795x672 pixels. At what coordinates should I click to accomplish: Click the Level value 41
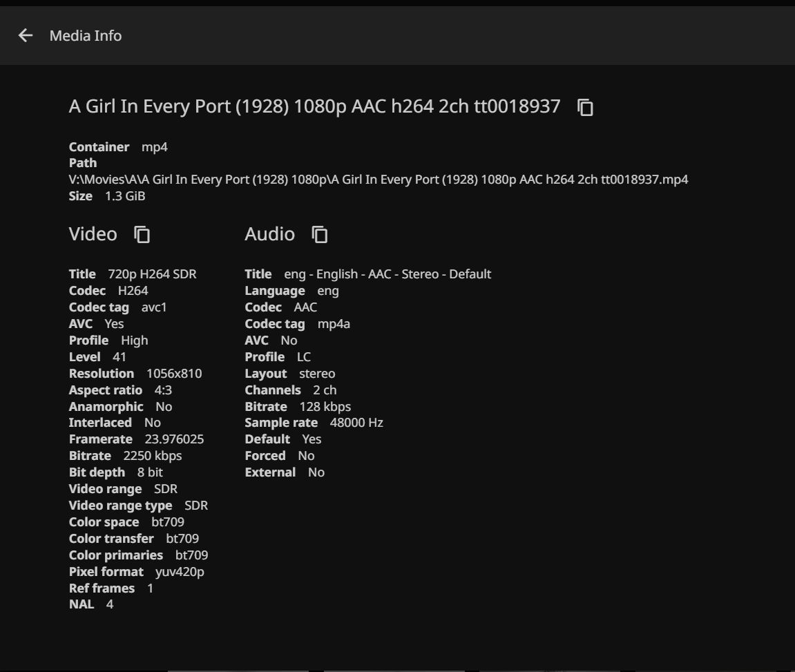(x=119, y=357)
